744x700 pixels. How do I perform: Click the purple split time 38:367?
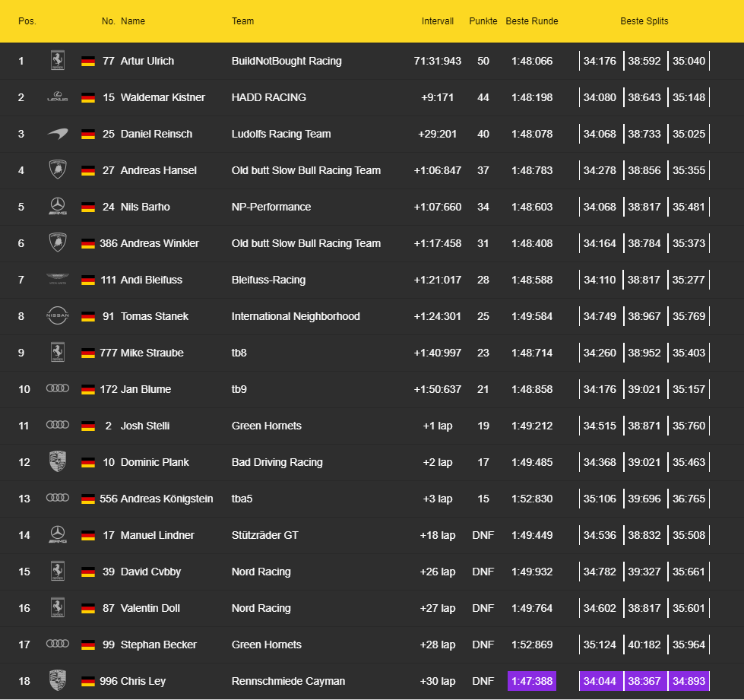pos(644,681)
